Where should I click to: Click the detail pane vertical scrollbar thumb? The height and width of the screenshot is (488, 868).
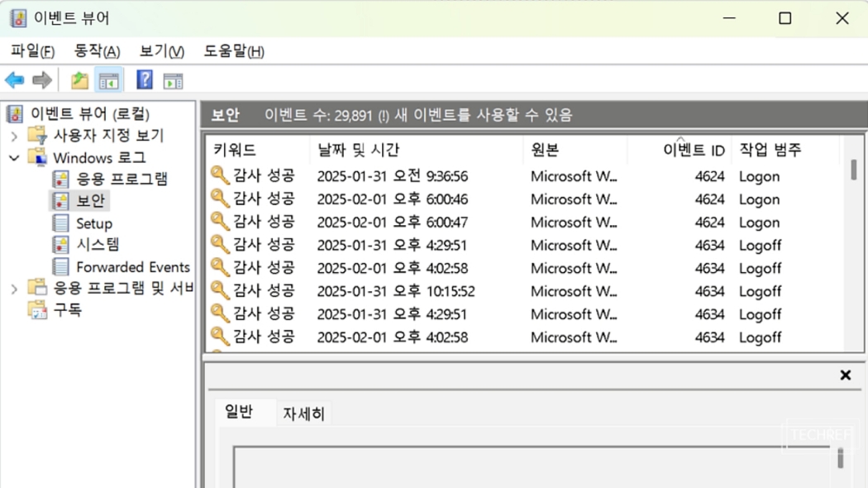tap(841, 458)
